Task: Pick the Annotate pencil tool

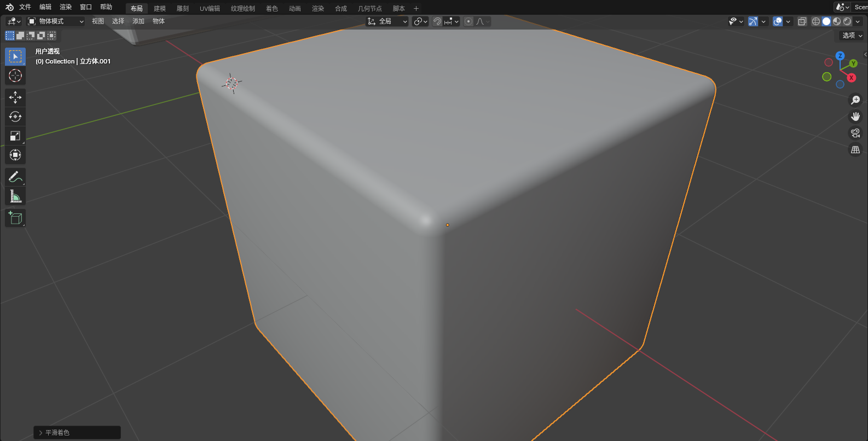Action: point(15,177)
